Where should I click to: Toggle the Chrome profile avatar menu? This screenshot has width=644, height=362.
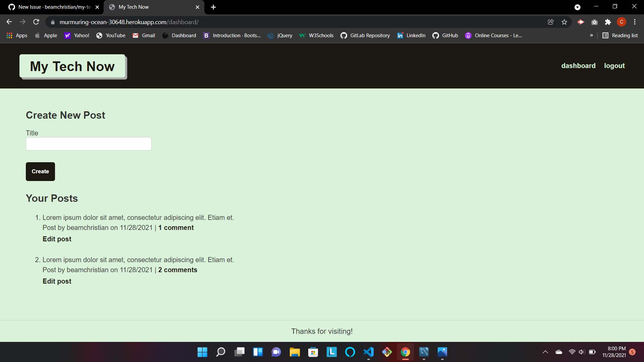coord(622,22)
